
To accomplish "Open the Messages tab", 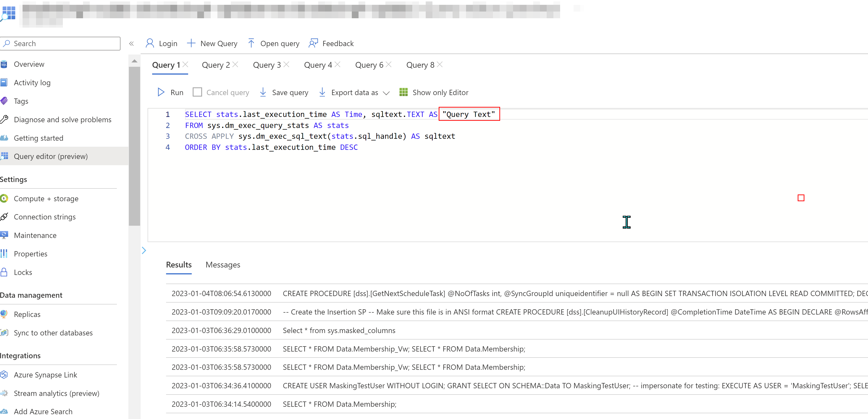I will point(223,265).
